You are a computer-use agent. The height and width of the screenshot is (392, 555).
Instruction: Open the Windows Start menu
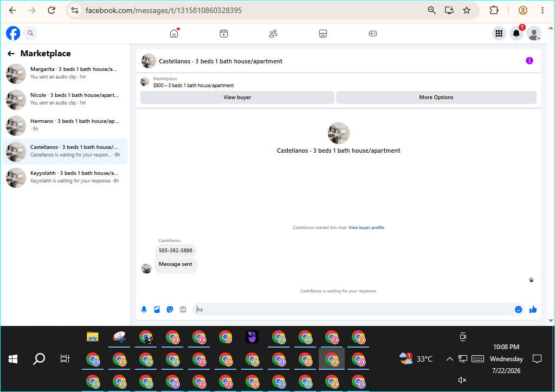pyautogui.click(x=13, y=359)
